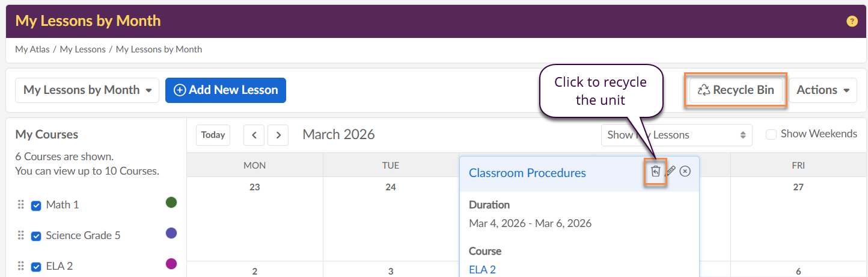Uncheck the Science Grade 5 checkbox
This screenshot has height=277, width=868.
point(36,236)
